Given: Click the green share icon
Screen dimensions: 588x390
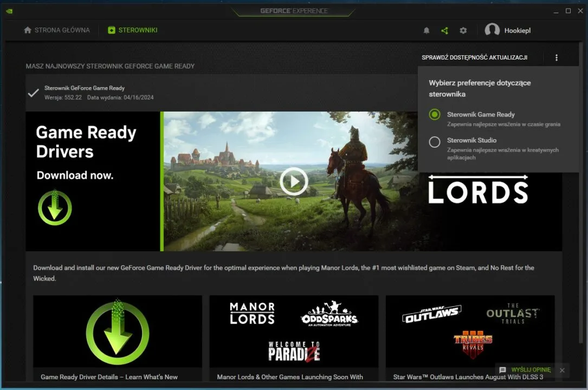Looking at the screenshot, I should pyautogui.click(x=444, y=31).
